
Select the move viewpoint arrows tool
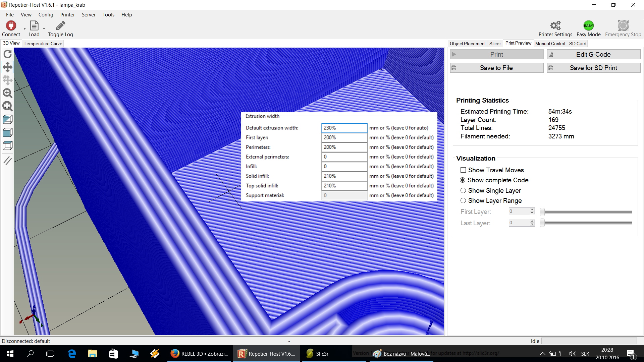pyautogui.click(x=7, y=67)
